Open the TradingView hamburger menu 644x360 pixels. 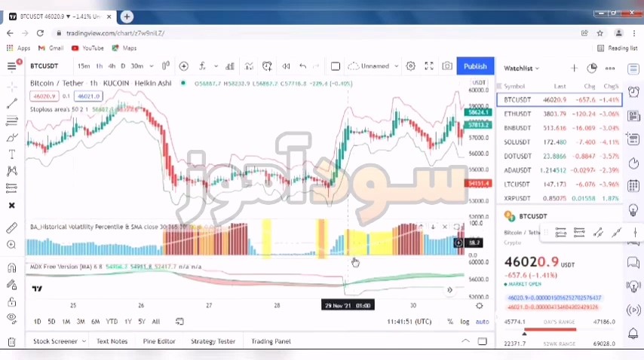point(11,66)
